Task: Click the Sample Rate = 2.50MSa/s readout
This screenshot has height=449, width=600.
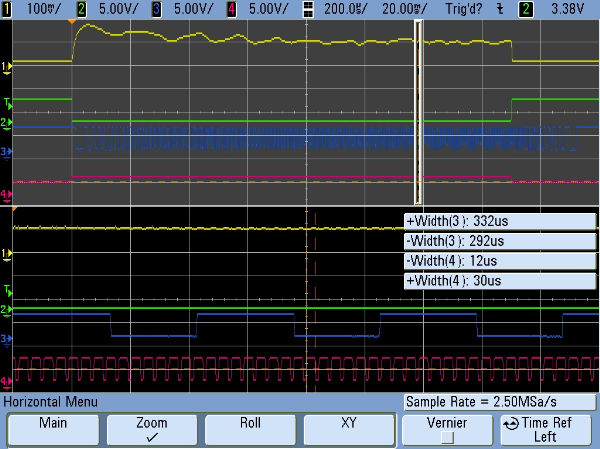Action: click(x=500, y=402)
